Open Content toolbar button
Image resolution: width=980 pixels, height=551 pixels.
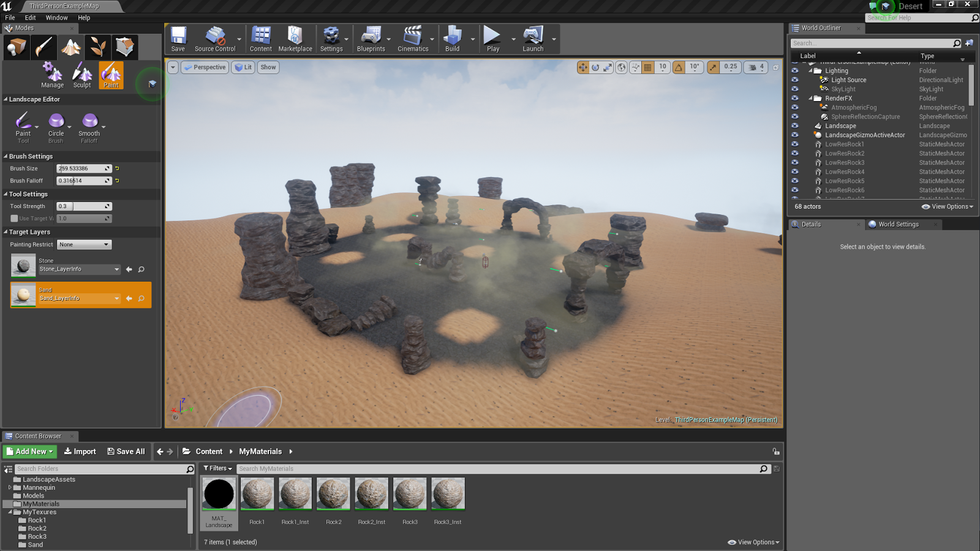[261, 39]
